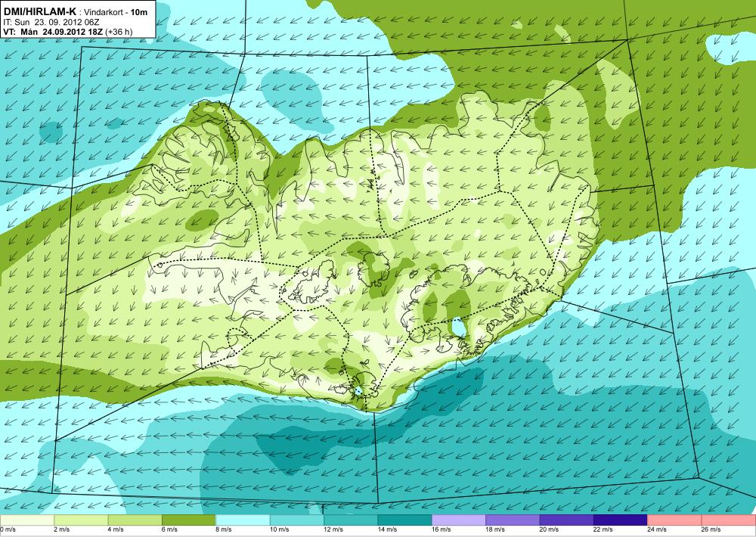The height and width of the screenshot is (537, 756).
Task: Select the '18 m/s' legend label
Action: click(x=496, y=529)
